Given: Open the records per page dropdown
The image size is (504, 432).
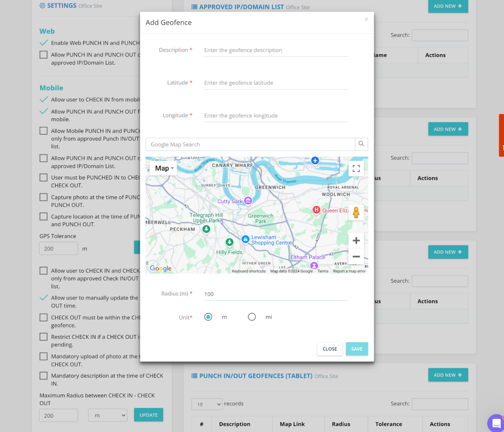Looking at the screenshot, I should (x=207, y=404).
